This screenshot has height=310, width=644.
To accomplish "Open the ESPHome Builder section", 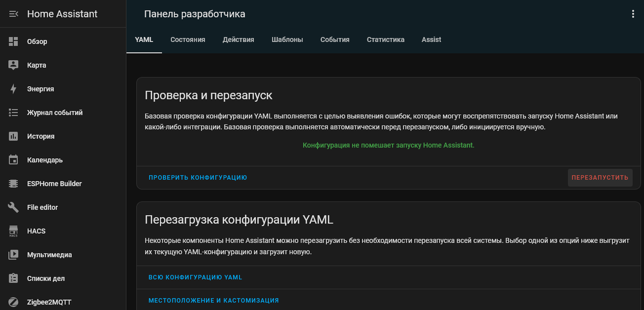I will (54, 183).
